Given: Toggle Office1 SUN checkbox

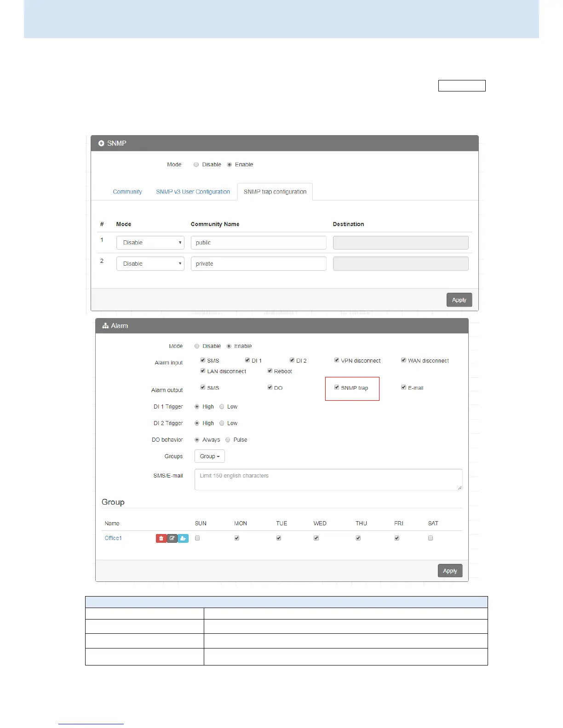Looking at the screenshot, I should click(x=197, y=538).
